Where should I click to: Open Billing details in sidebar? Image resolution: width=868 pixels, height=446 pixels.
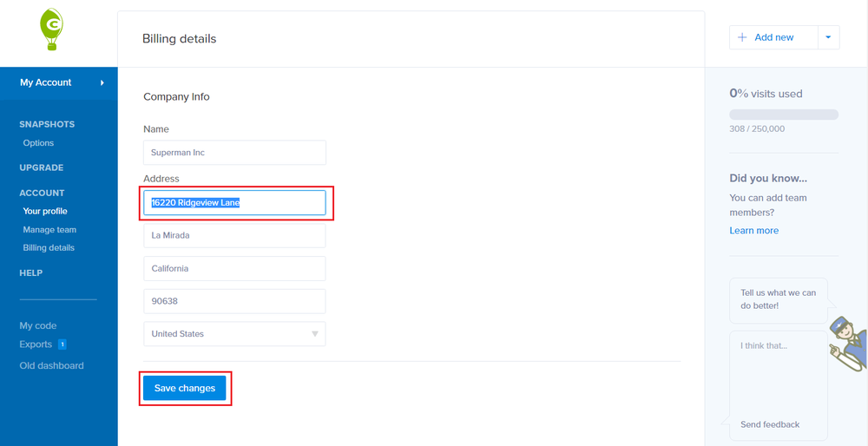pyautogui.click(x=49, y=248)
